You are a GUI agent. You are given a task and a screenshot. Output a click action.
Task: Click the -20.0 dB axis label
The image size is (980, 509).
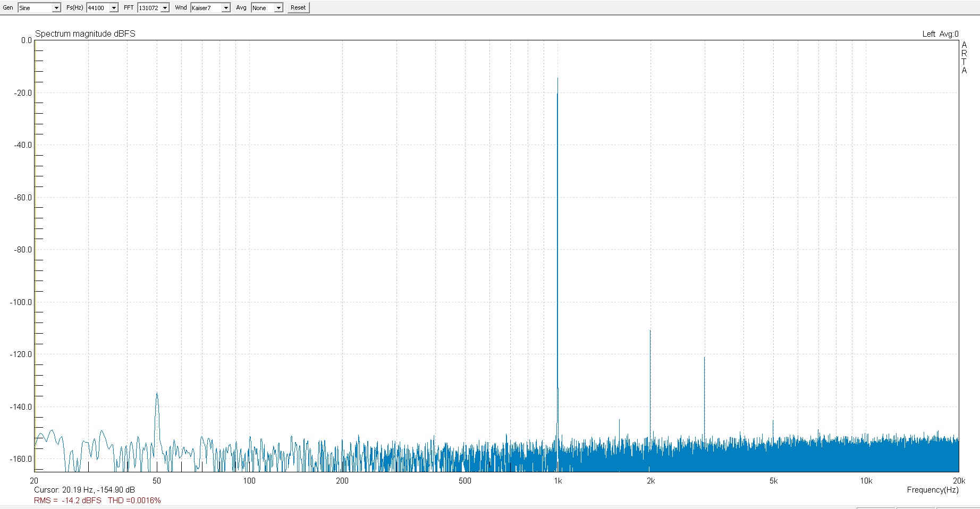coord(23,93)
